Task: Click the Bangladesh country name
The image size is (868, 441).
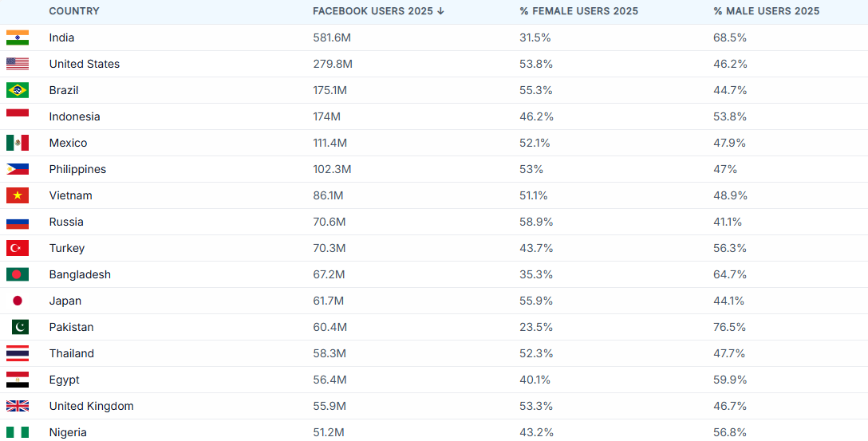Action: point(80,274)
